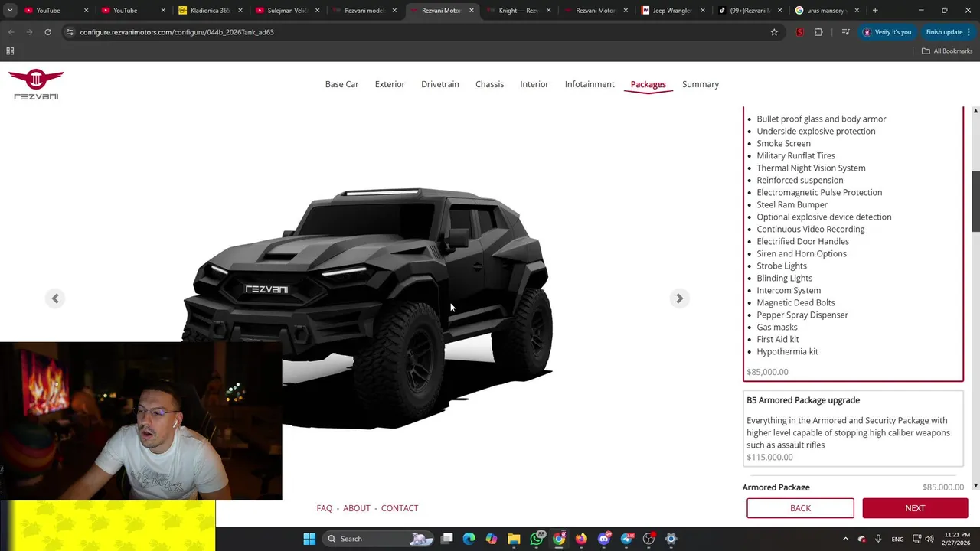Open Firefox from the taskbar

tap(581, 539)
